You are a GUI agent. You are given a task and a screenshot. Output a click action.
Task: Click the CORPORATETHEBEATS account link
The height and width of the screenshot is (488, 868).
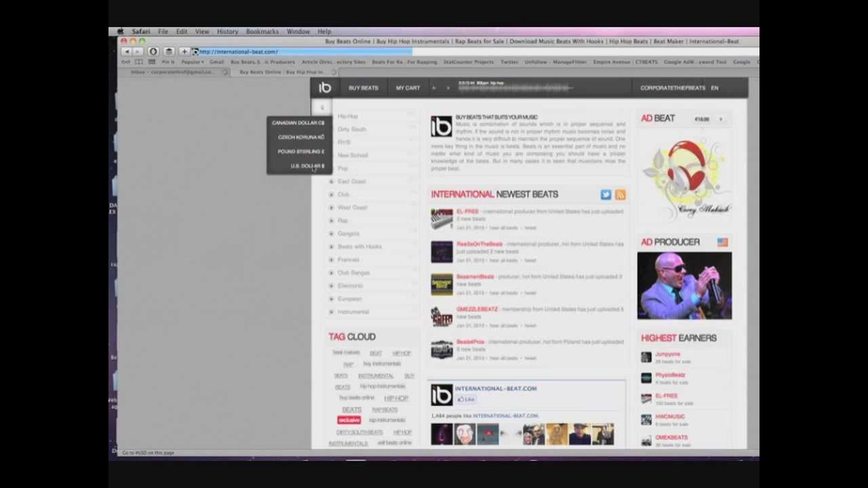pos(673,87)
